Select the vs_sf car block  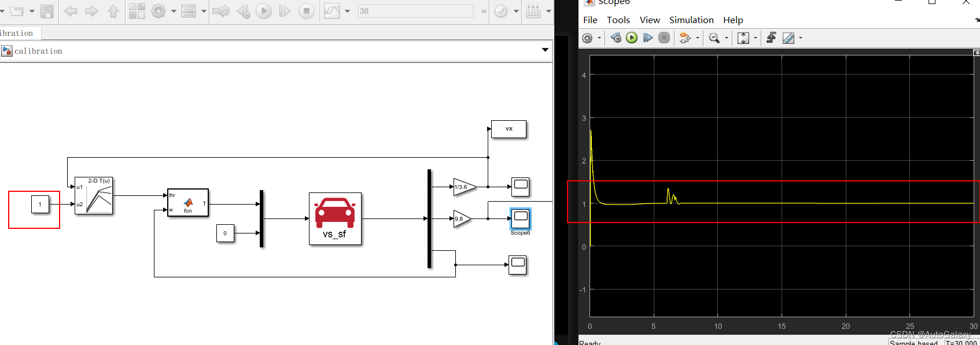point(335,218)
